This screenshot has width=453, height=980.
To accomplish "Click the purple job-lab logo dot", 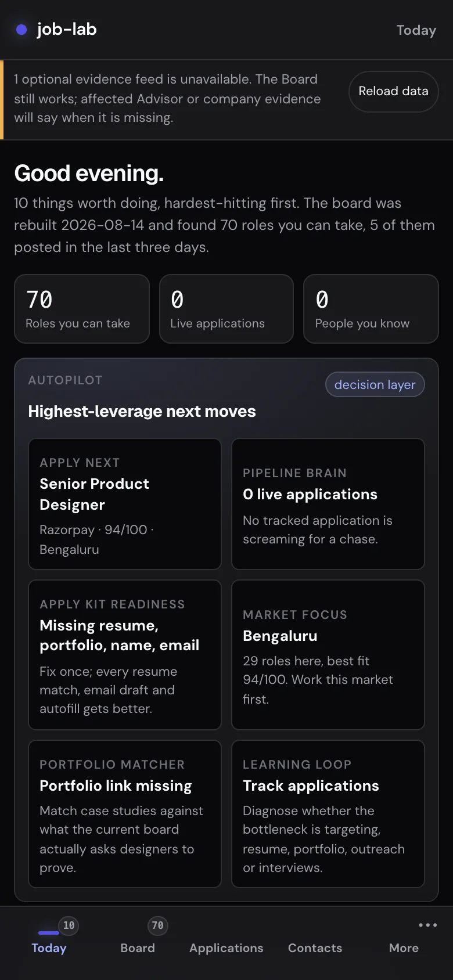I will [x=21, y=30].
